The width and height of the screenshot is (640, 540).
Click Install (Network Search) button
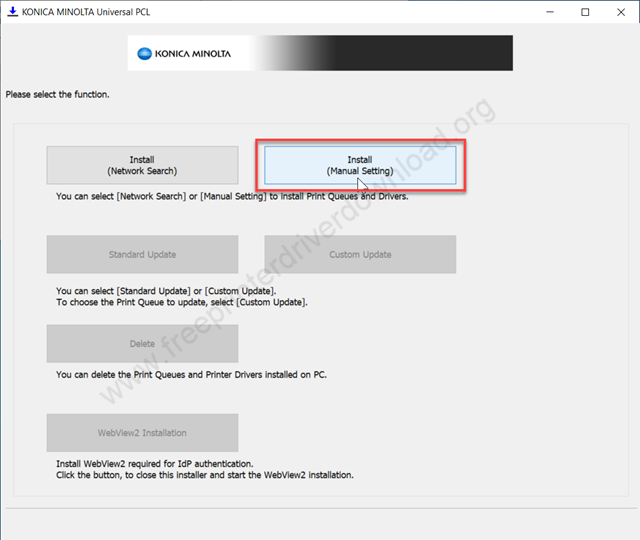point(142,165)
